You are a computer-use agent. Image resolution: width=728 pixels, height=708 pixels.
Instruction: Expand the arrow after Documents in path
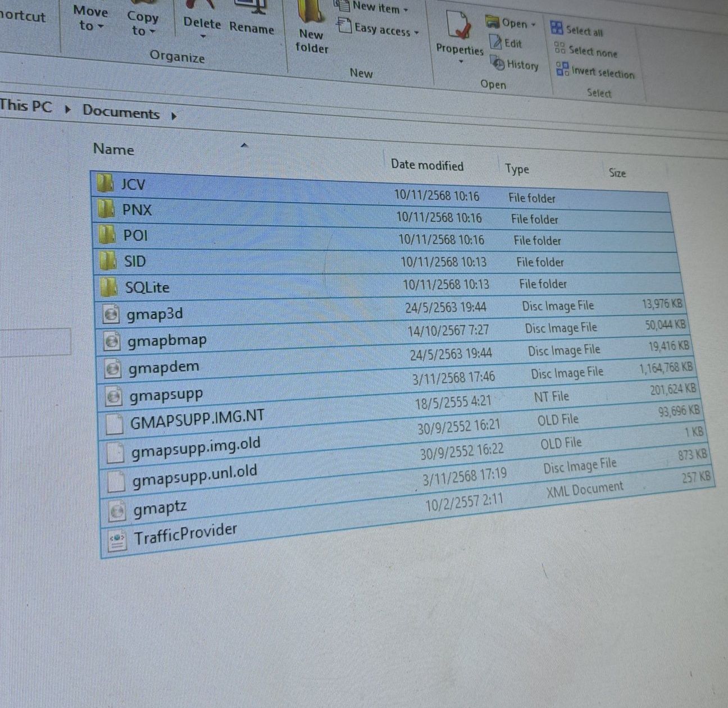(x=174, y=116)
